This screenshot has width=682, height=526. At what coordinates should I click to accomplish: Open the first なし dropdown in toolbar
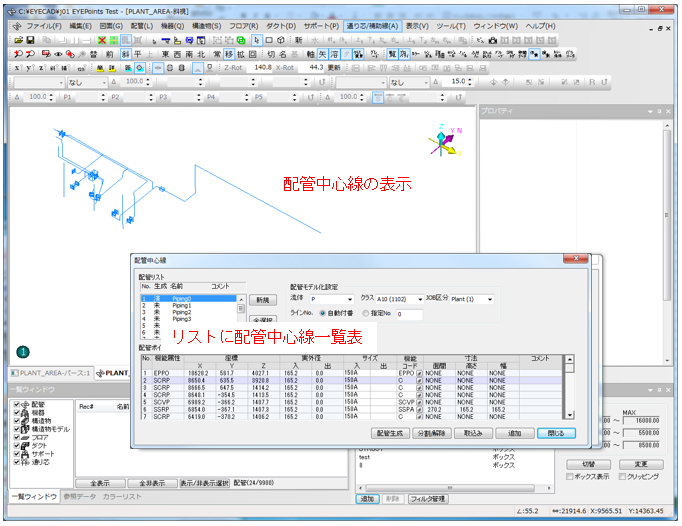pyautogui.click(x=87, y=82)
